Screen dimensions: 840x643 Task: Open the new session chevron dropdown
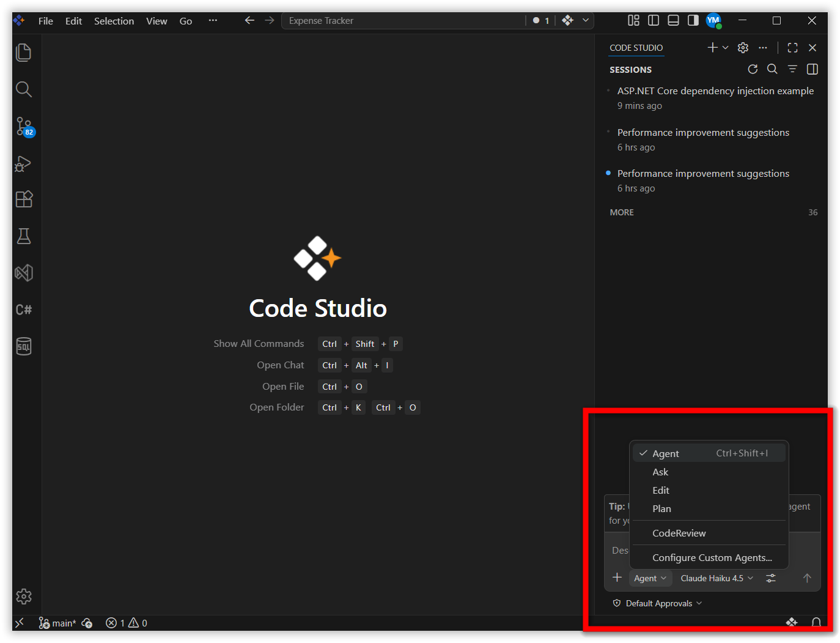click(726, 48)
